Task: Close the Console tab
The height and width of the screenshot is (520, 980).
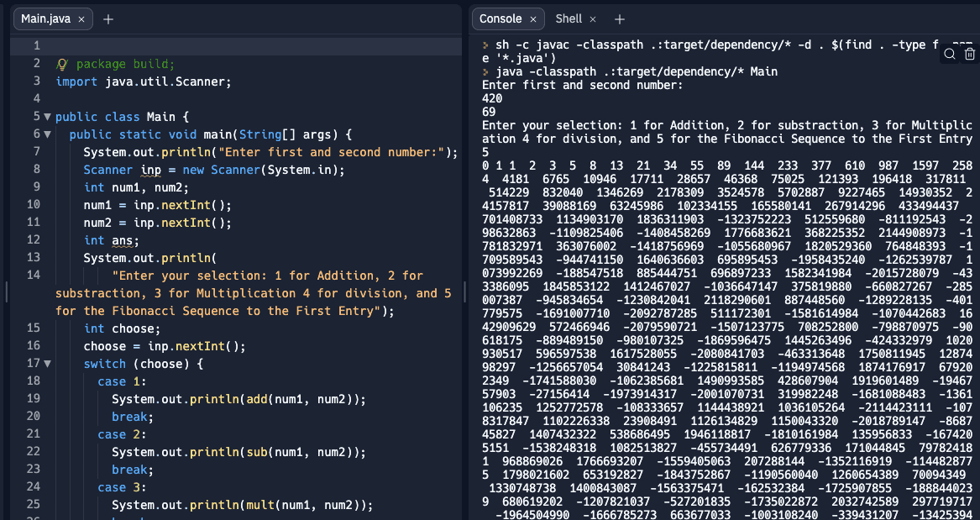Action: [532, 19]
